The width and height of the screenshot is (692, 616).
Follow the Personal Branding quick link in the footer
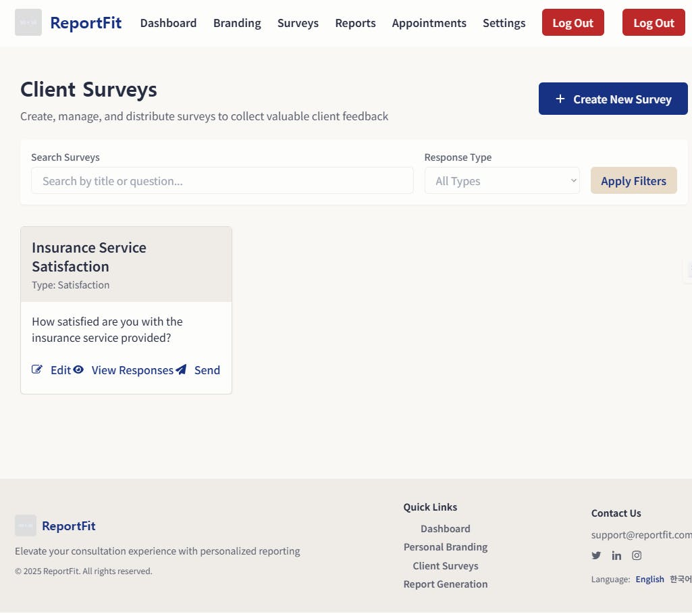click(x=446, y=547)
